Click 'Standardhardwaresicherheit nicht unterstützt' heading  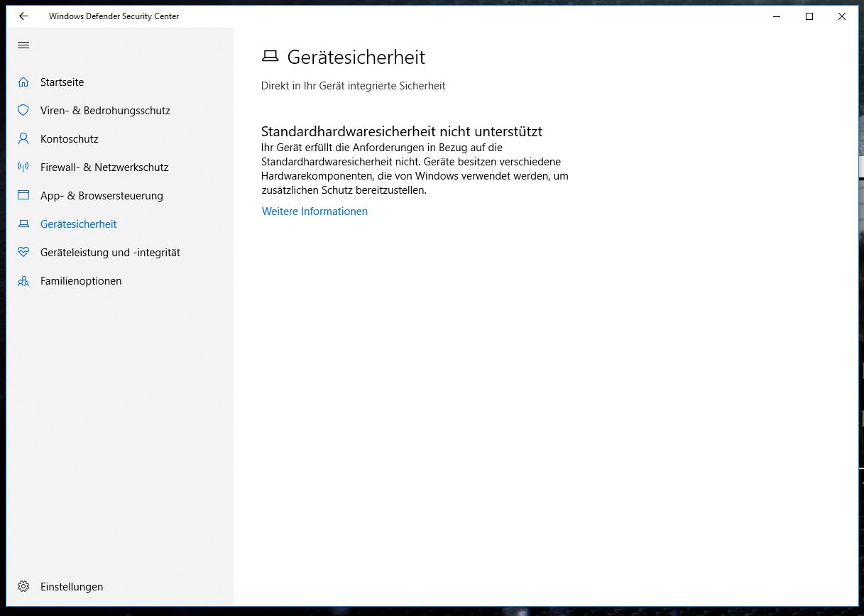pyautogui.click(x=402, y=131)
